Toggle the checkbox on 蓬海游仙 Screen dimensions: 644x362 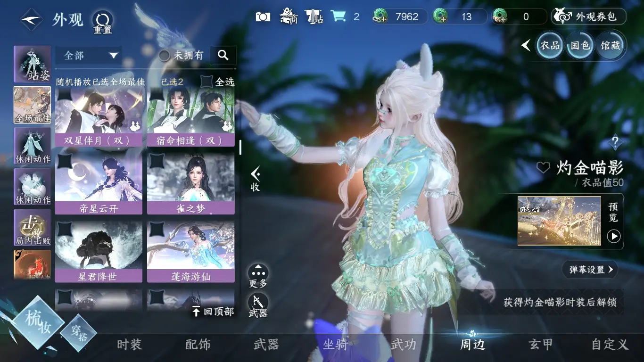coord(156,229)
